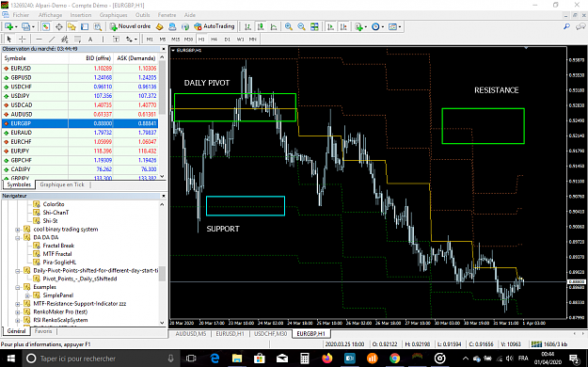Select the trendline drawing tool
Viewport: 588px width, 367px height.
[52, 39]
